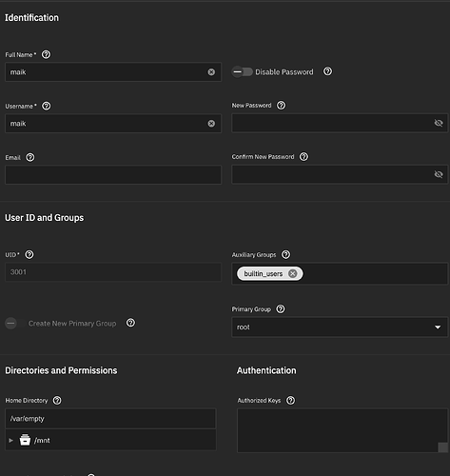Screen dimensions: 450x476
Task: Open help tooltip for Full Name
Action: coord(46,54)
